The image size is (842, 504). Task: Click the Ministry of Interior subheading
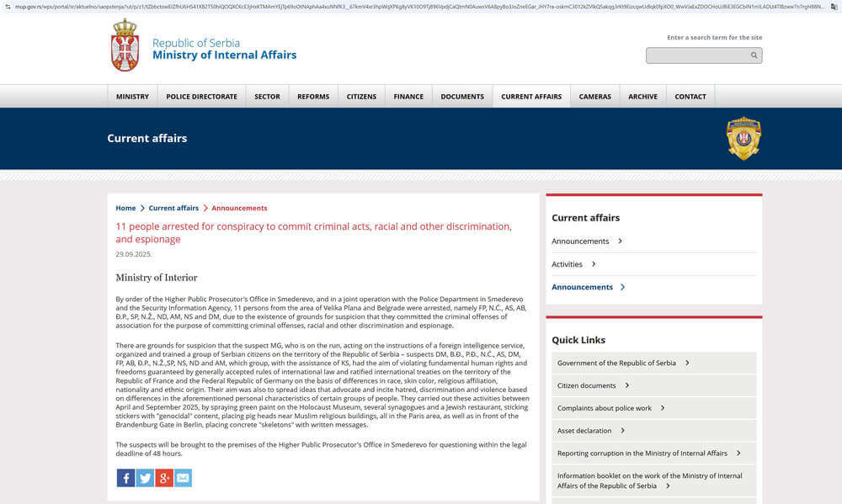click(x=157, y=278)
